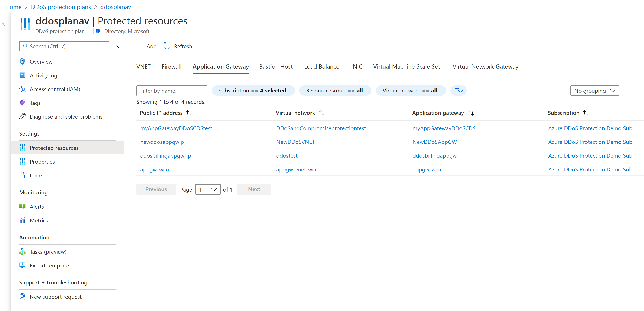644x311 pixels.
Task: Open Metrics chart icon
Action: [x=22, y=220]
